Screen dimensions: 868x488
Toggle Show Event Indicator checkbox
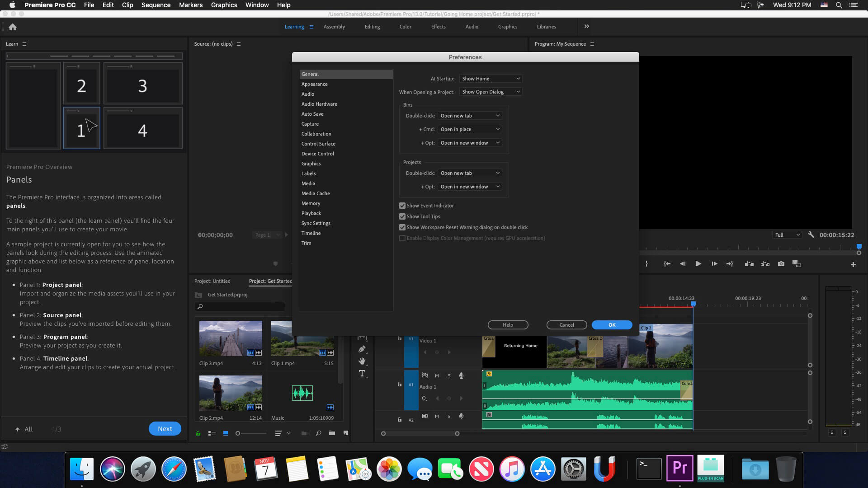[402, 205]
